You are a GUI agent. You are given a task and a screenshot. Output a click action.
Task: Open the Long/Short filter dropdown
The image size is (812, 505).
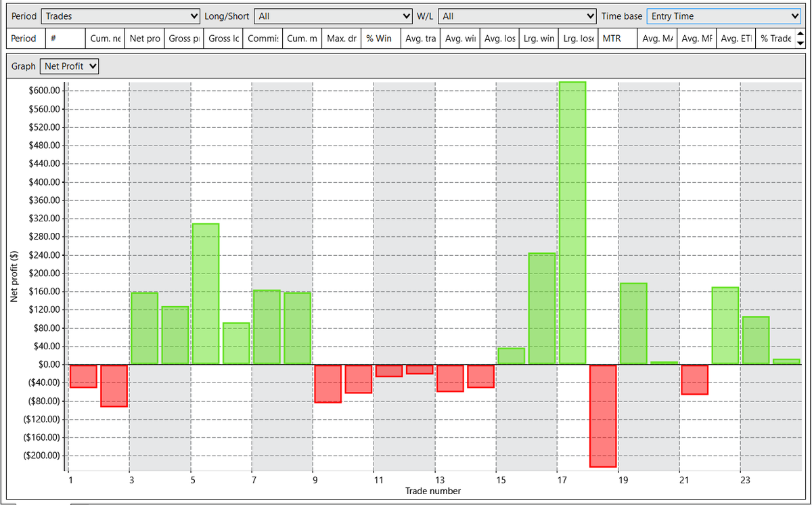click(x=334, y=16)
